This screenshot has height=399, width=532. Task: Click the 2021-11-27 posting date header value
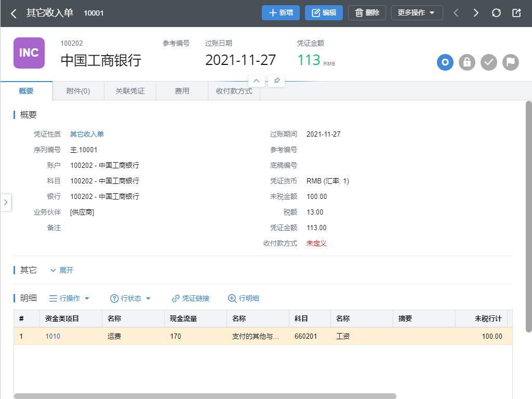click(x=240, y=60)
